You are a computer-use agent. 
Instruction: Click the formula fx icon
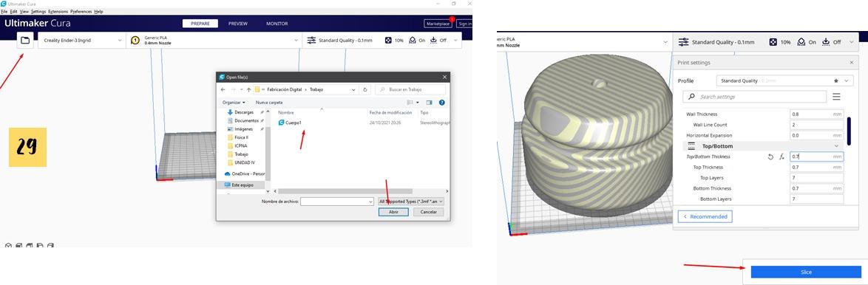tap(781, 157)
